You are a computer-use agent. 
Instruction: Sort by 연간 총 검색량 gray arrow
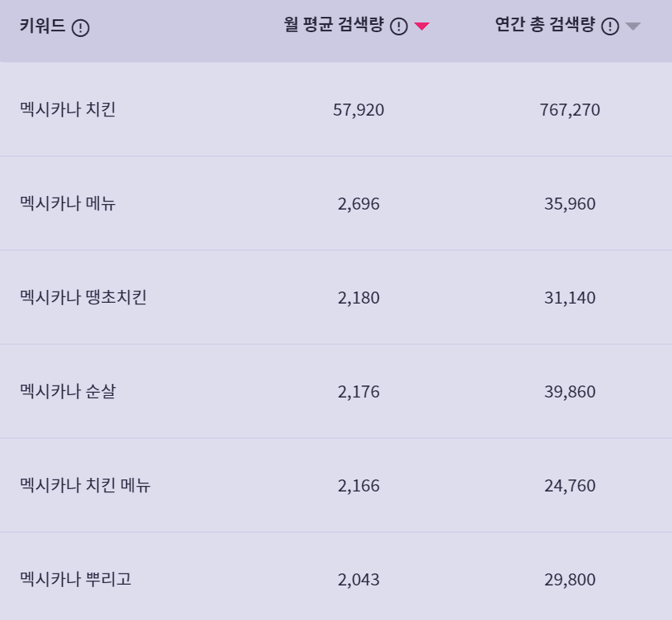(x=633, y=27)
